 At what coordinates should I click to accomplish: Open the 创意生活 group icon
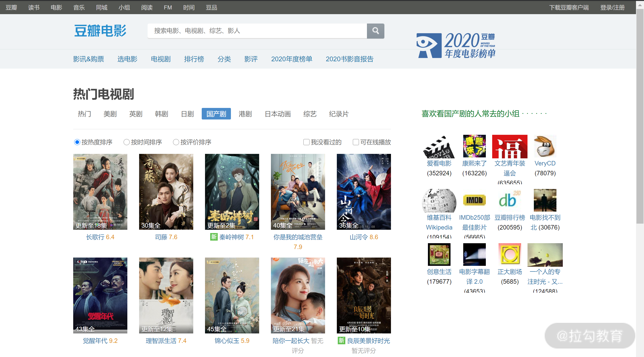coord(439,254)
